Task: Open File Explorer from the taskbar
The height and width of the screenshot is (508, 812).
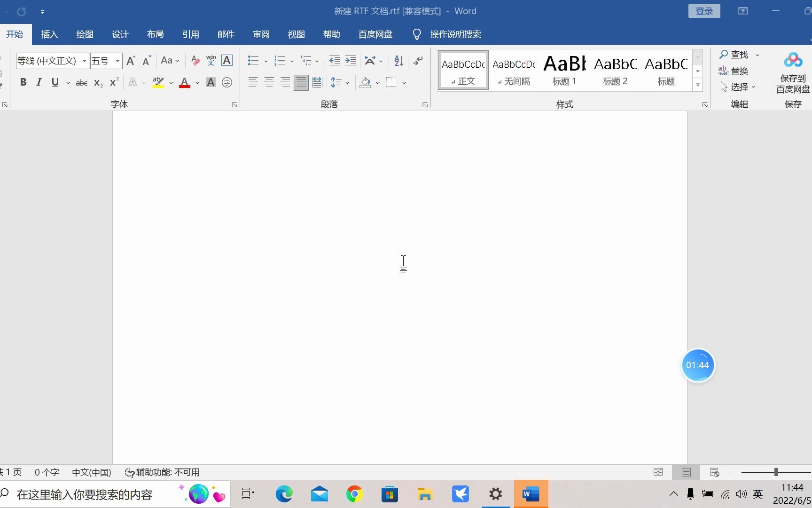Action: (425, 494)
